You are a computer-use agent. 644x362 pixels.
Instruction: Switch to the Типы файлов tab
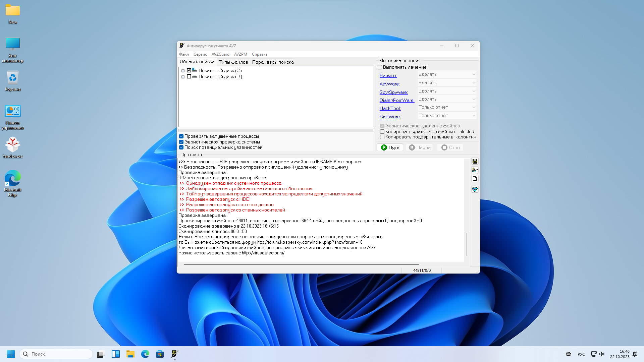pyautogui.click(x=233, y=62)
